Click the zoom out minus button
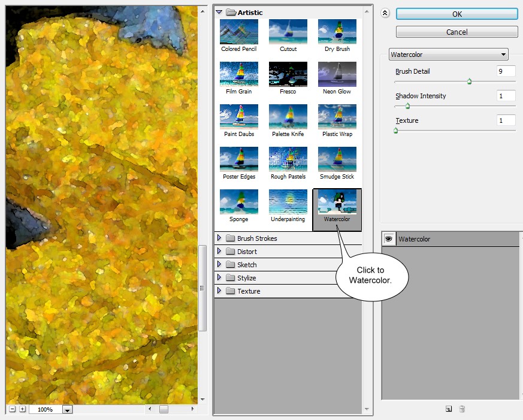This screenshot has width=523, height=420. (12, 409)
